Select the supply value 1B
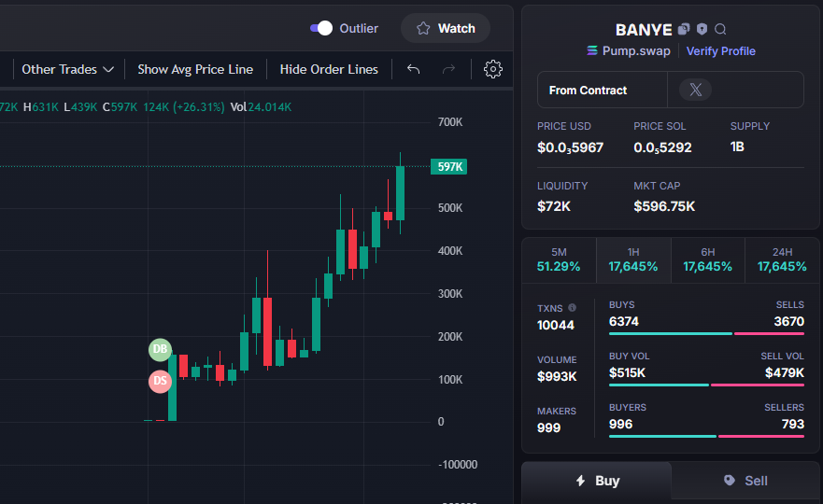The width and height of the screenshot is (823, 504). (737, 147)
